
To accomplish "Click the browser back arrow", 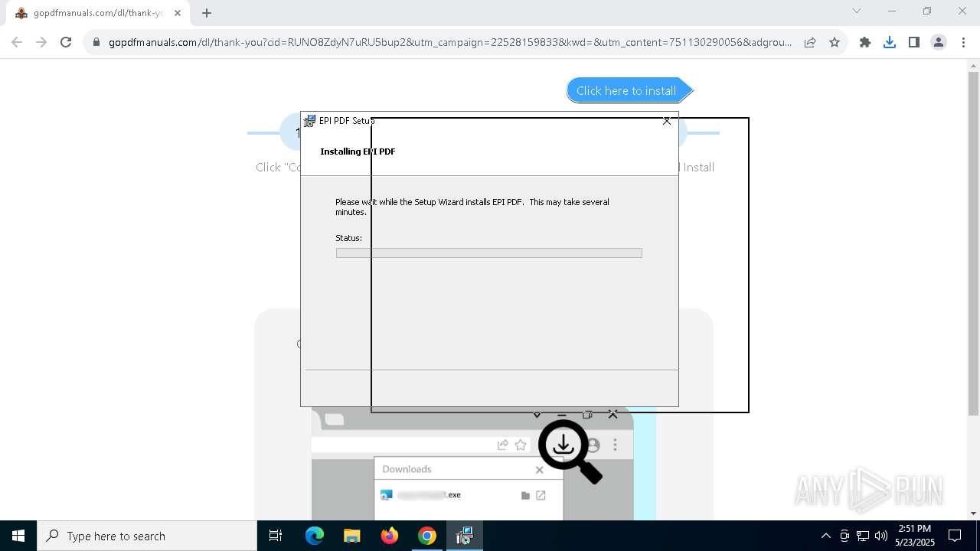I will click(17, 42).
